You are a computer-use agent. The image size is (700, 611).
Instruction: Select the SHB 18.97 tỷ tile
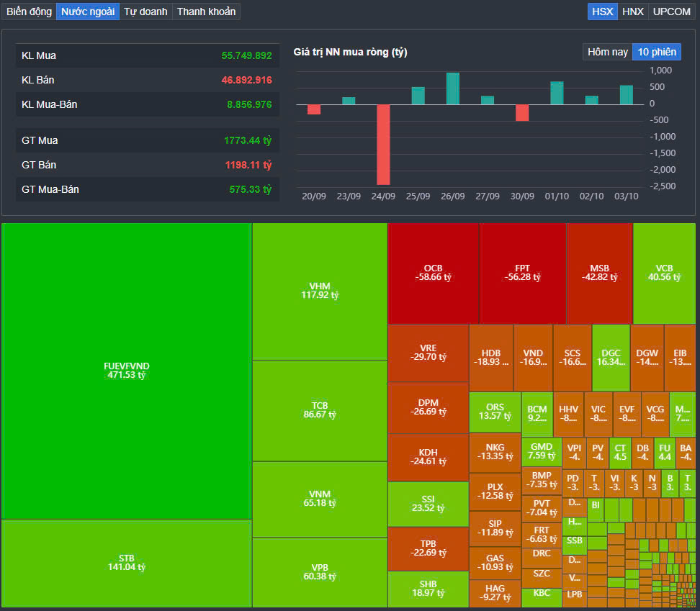click(428, 589)
